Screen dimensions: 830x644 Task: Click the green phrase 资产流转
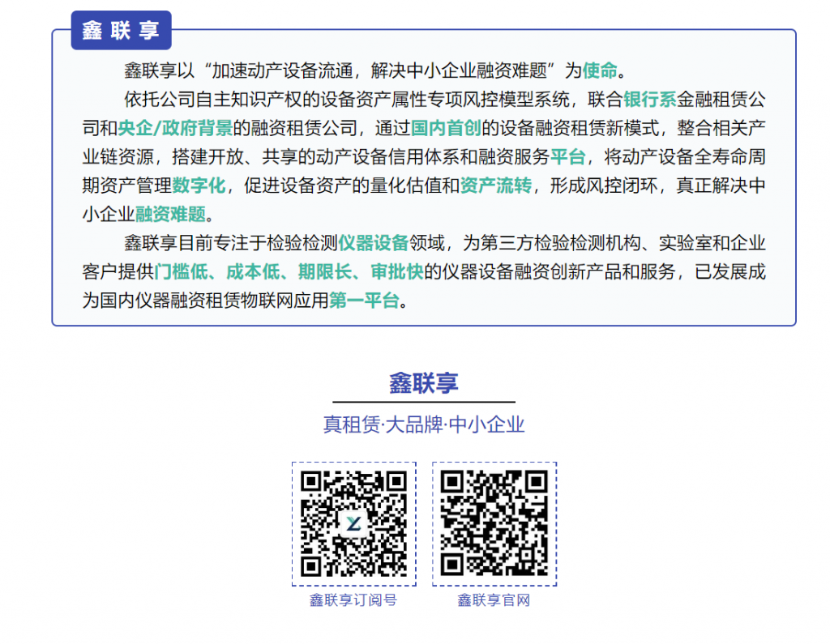click(x=495, y=186)
